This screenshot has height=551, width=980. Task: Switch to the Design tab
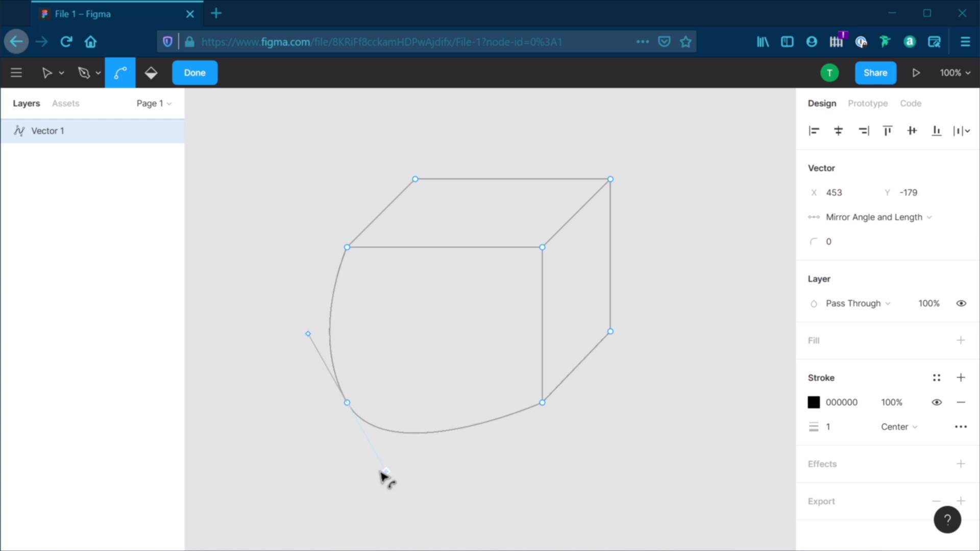coord(822,103)
